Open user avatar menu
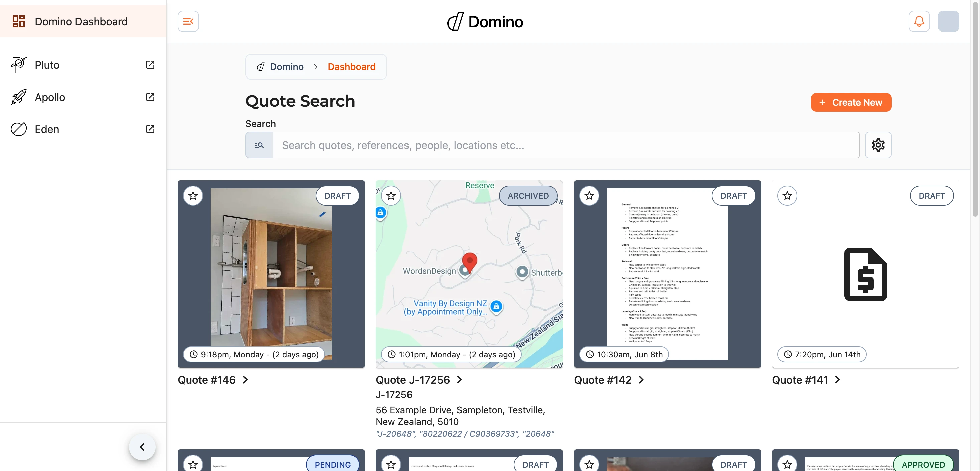 click(948, 21)
